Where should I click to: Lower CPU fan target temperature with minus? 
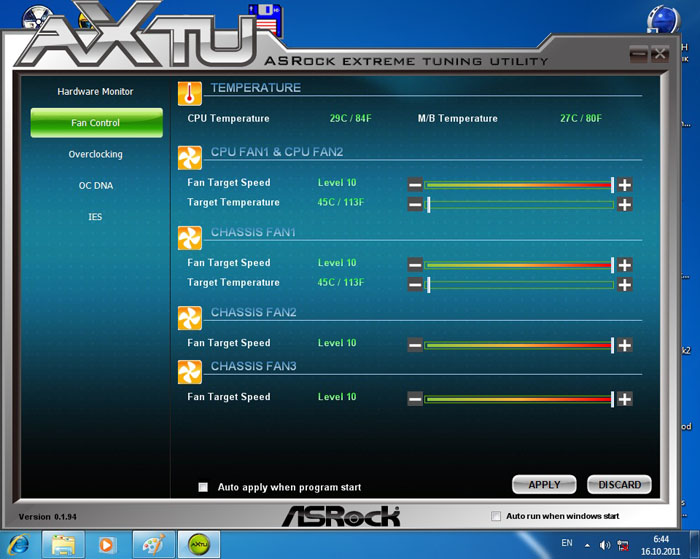(415, 204)
